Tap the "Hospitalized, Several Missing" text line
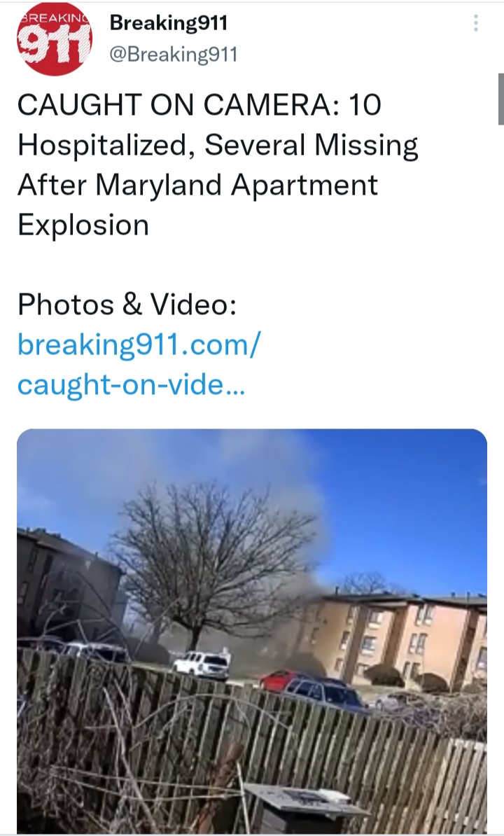The width and height of the screenshot is (504, 836). coord(218,145)
